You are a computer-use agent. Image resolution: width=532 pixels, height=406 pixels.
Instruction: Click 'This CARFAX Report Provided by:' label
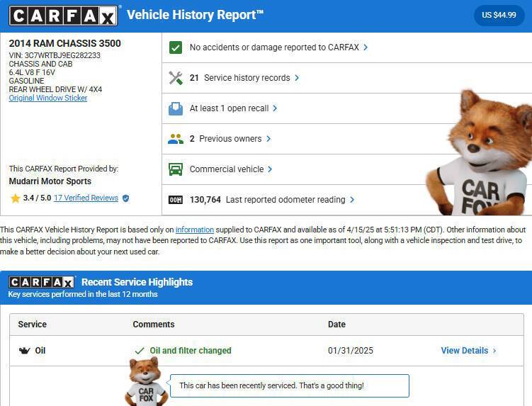pos(64,169)
